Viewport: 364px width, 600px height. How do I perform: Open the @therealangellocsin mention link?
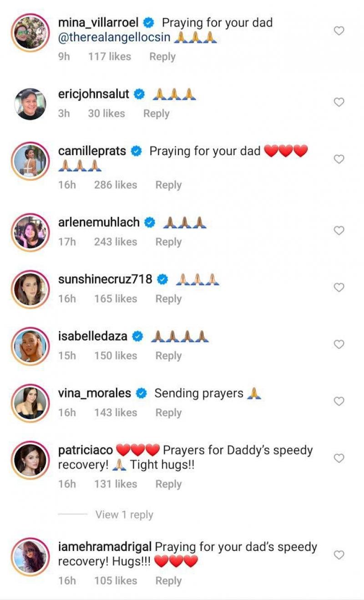[114, 38]
